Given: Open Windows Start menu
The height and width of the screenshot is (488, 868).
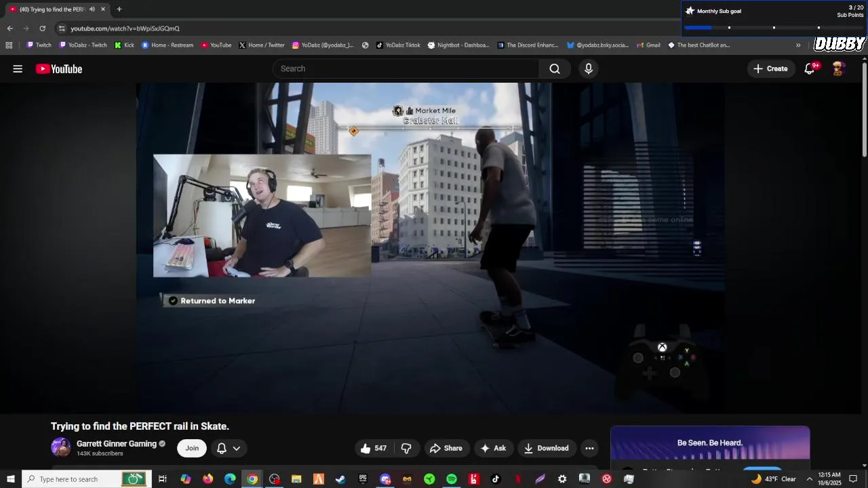Looking at the screenshot, I should point(11,479).
